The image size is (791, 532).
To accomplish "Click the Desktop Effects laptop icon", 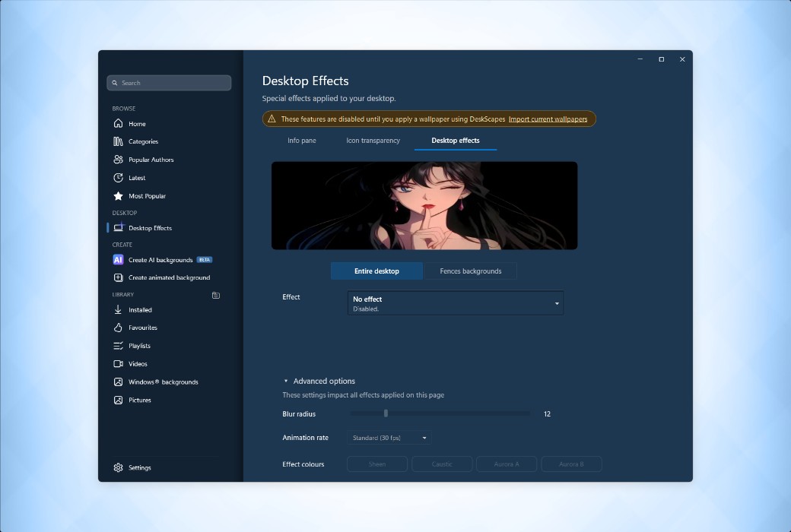I will coord(118,228).
